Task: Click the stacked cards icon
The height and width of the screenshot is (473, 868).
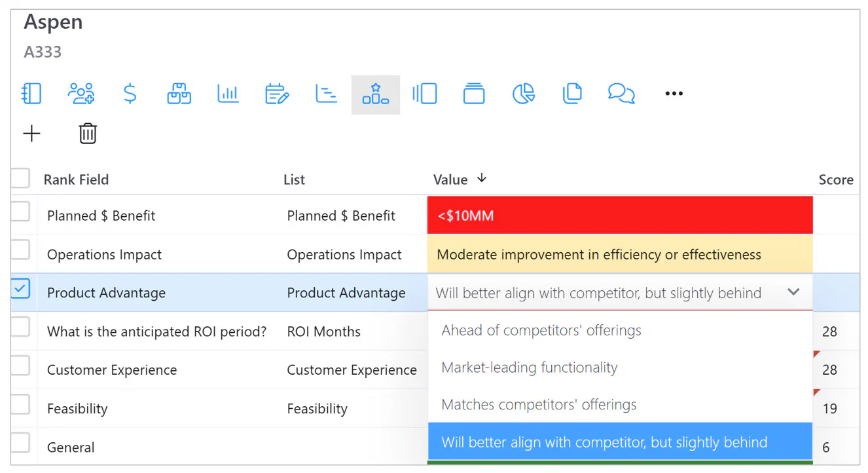Action: pos(474,94)
